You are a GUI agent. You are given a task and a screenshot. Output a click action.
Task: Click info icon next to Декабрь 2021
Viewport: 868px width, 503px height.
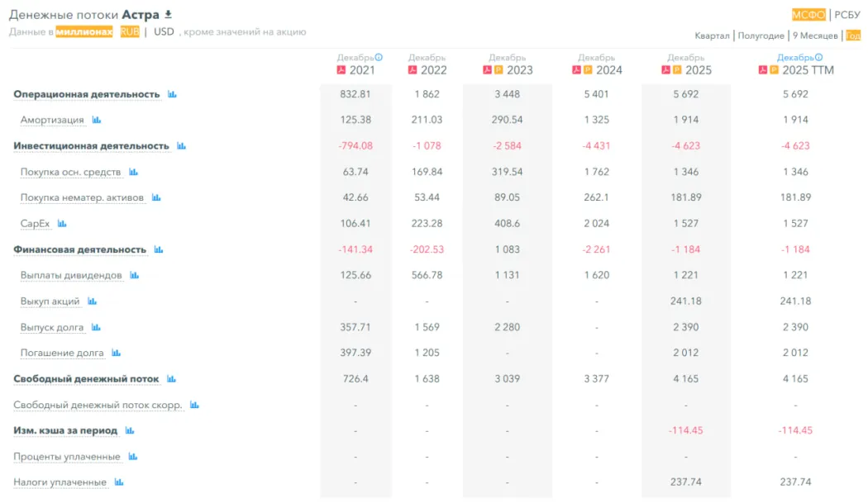pos(379,58)
